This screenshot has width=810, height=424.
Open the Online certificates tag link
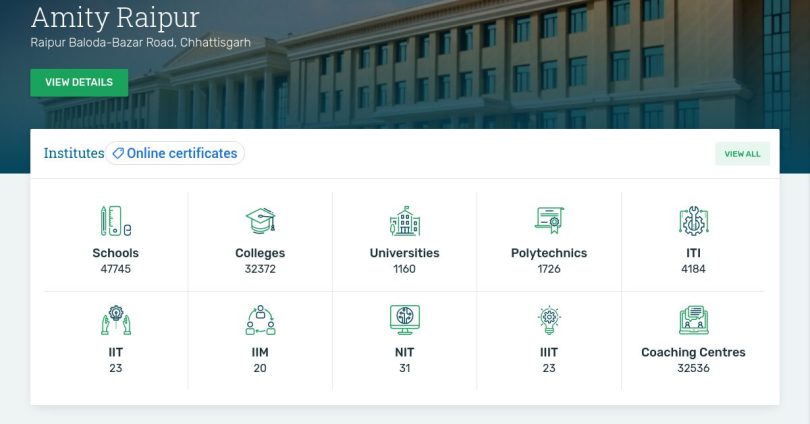pos(176,153)
